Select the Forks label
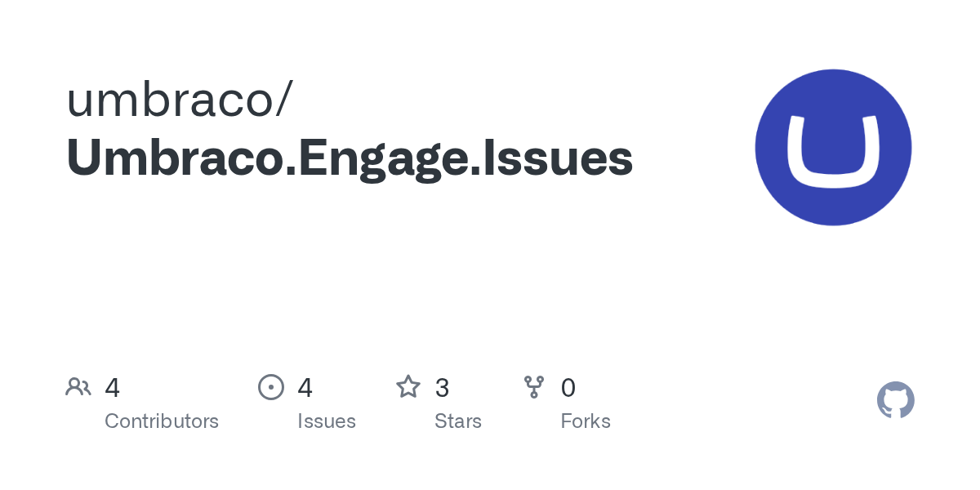The height and width of the screenshot is (490, 980). 586,421
